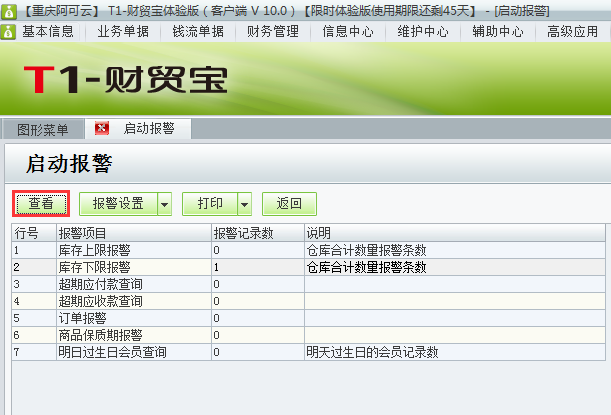The height and width of the screenshot is (415, 611).
Task: Select the 库存上限报警 row
Action: (x=308, y=250)
